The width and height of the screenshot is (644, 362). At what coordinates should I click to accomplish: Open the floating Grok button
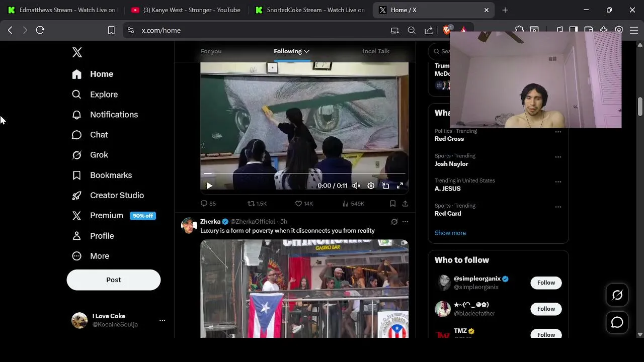(617, 295)
